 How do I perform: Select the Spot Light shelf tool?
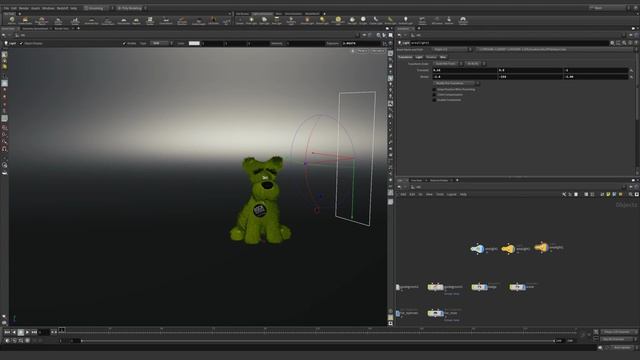264,20
